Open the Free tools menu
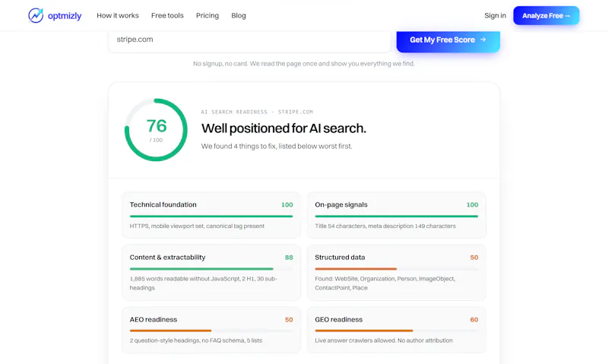Image resolution: width=608 pixels, height=364 pixels. click(x=167, y=15)
